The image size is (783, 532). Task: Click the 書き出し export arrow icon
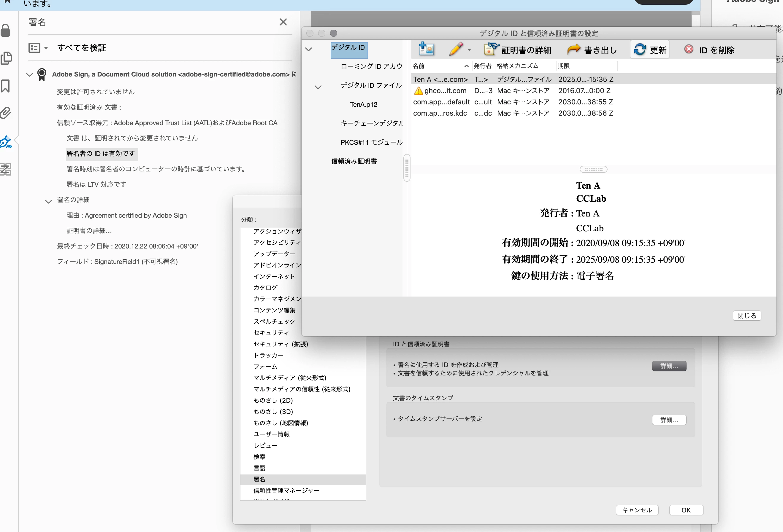(x=574, y=50)
